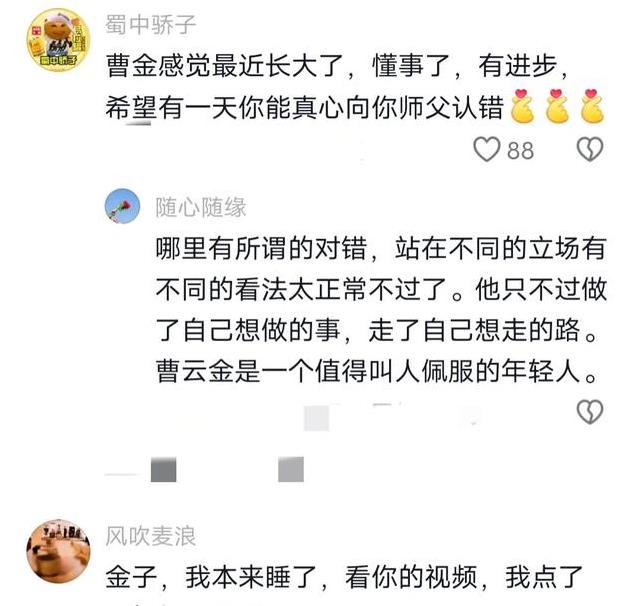
Task: Like the comment by 蜀中骄子
Action: point(487,149)
